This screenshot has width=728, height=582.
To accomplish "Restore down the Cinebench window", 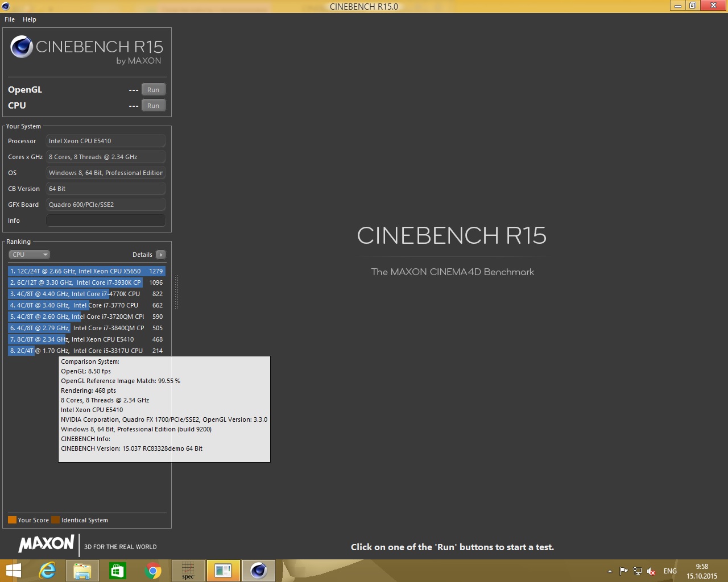I will (x=692, y=6).
